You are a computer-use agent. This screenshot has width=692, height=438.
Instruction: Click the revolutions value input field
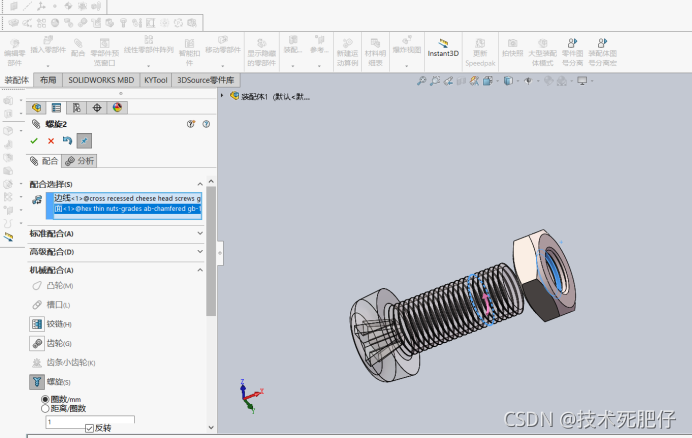(x=90, y=421)
